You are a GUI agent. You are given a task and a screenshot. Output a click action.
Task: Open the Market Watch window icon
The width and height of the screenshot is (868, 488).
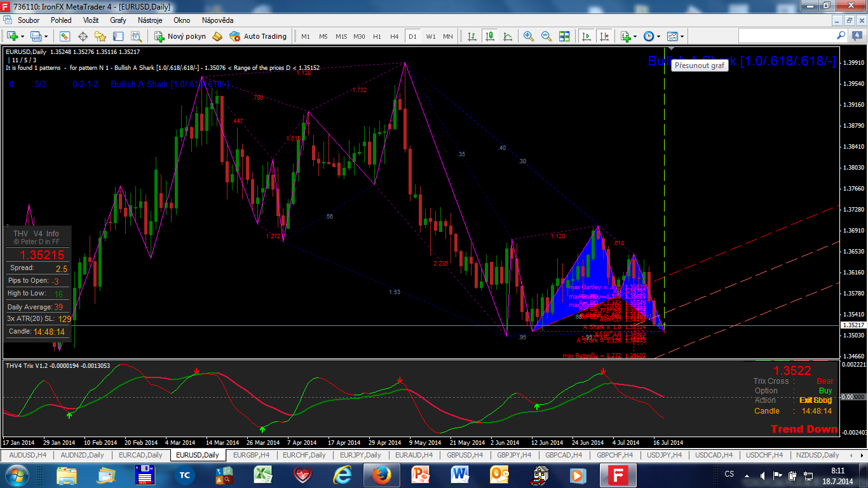click(x=64, y=36)
